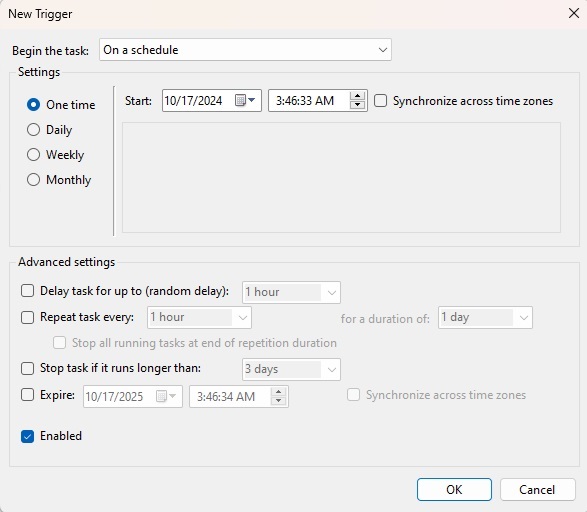
Task: Expand the 3 days stop task dropdown
Action: (291, 369)
